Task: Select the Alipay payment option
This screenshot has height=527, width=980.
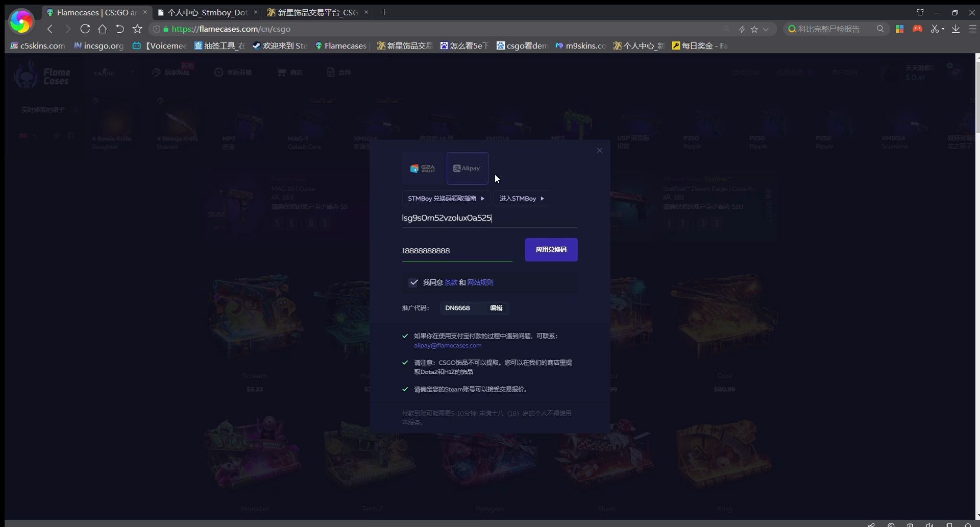Action: click(468, 168)
